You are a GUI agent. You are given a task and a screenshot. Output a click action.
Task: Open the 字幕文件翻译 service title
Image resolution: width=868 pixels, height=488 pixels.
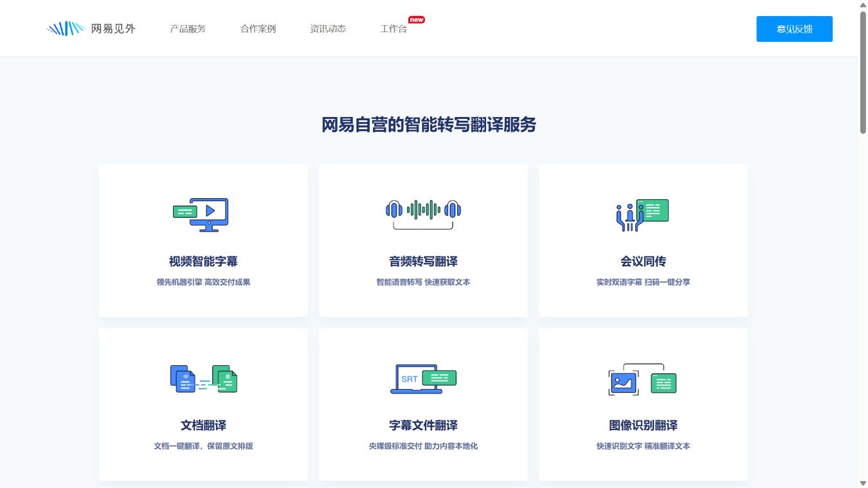point(423,426)
